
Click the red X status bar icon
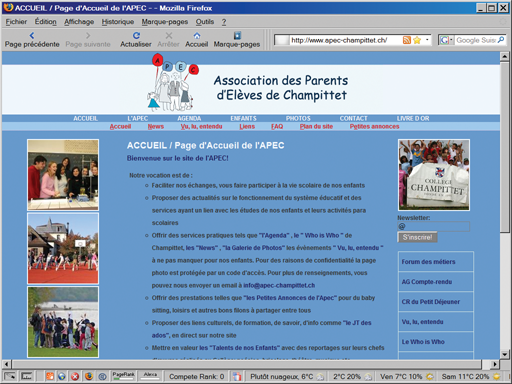click(x=75, y=376)
